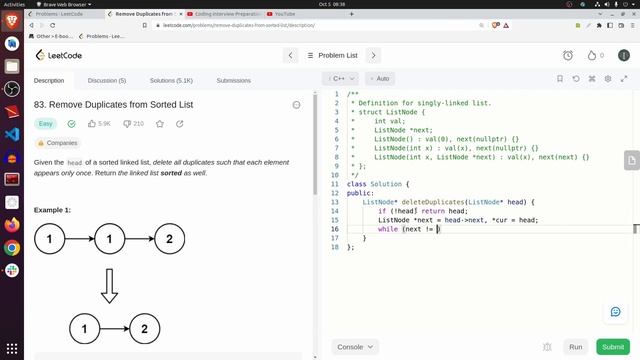Viewport: 640px width, 360px height.
Task: Select the YouTube browser tab
Action: [285, 14]
